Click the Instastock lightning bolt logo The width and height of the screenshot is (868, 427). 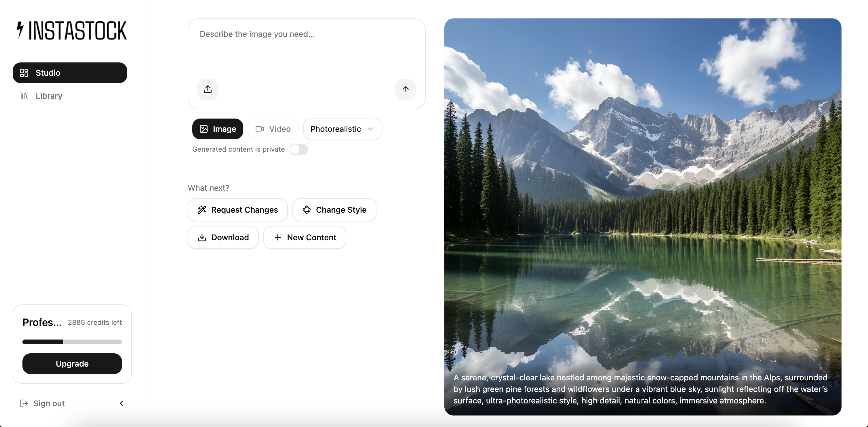click(20, 30)
